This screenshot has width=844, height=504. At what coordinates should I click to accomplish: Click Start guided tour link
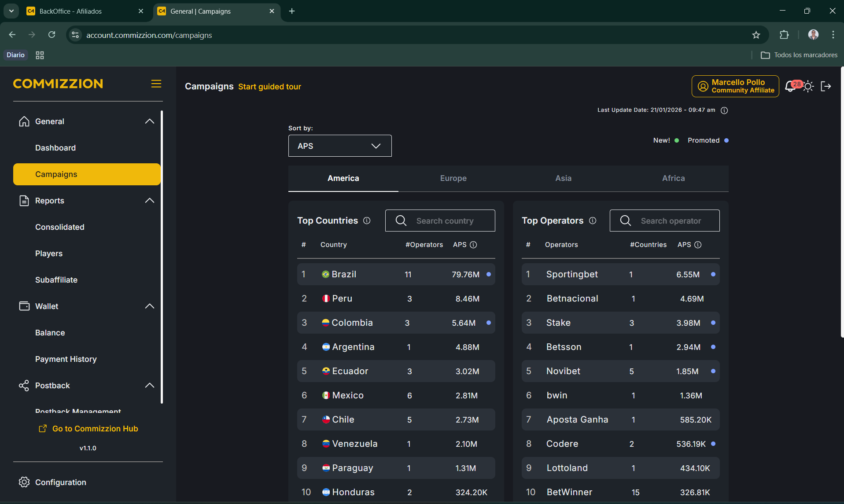point(269,87)
